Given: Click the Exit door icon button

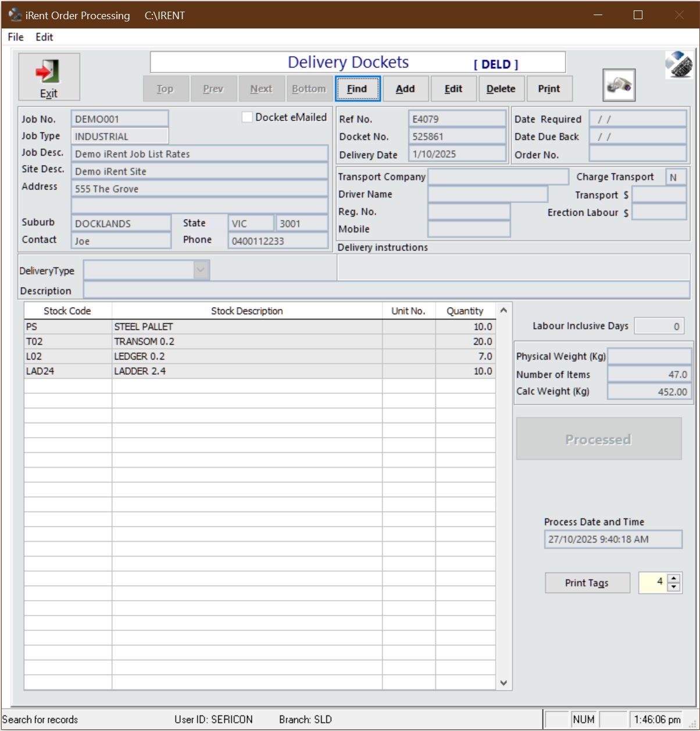Looking at the screenshot, I should pyautogui.click(x=49, y=77).
